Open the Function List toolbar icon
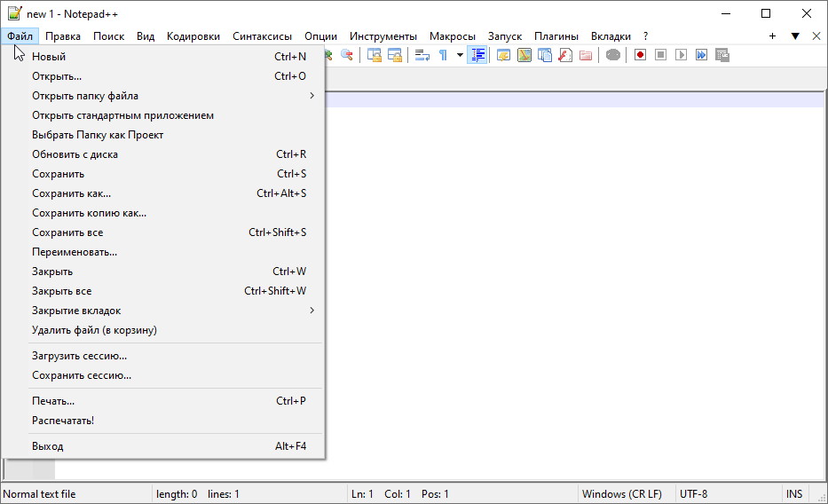Image resolution: width=828 pixels, height=504 pixels. point(565,55)
